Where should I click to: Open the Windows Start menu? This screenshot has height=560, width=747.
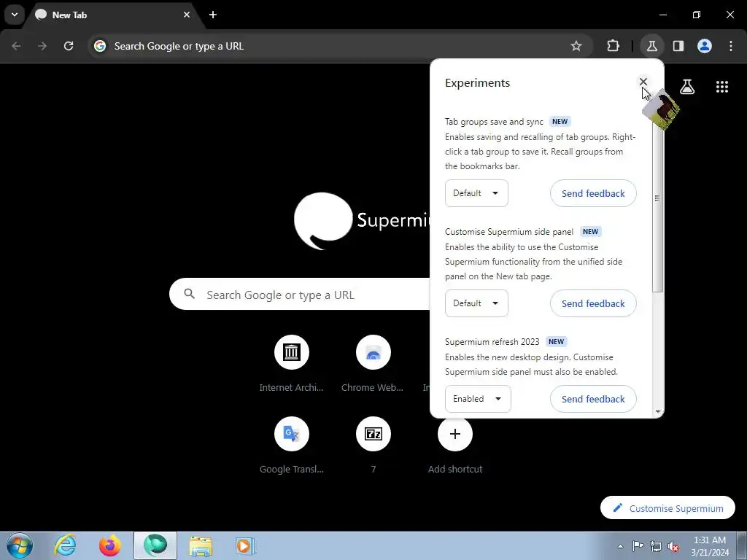pyautogui.click(x=19, y=546)
